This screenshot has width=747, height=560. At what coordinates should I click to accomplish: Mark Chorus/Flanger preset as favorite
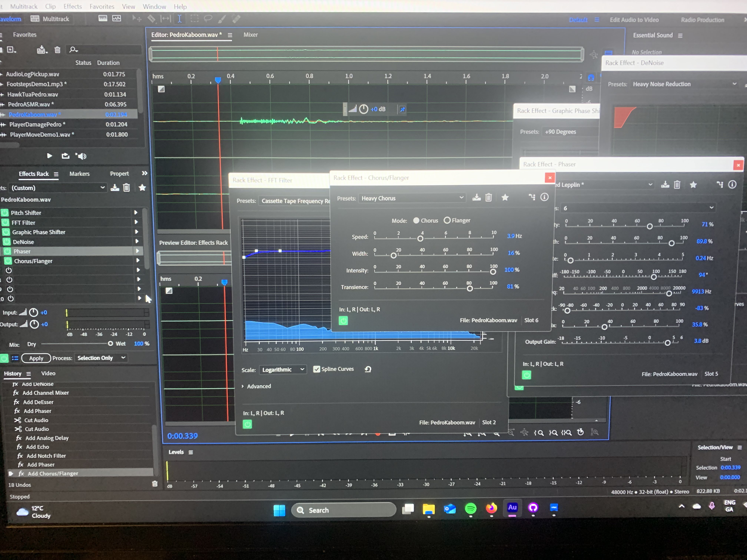505,197
